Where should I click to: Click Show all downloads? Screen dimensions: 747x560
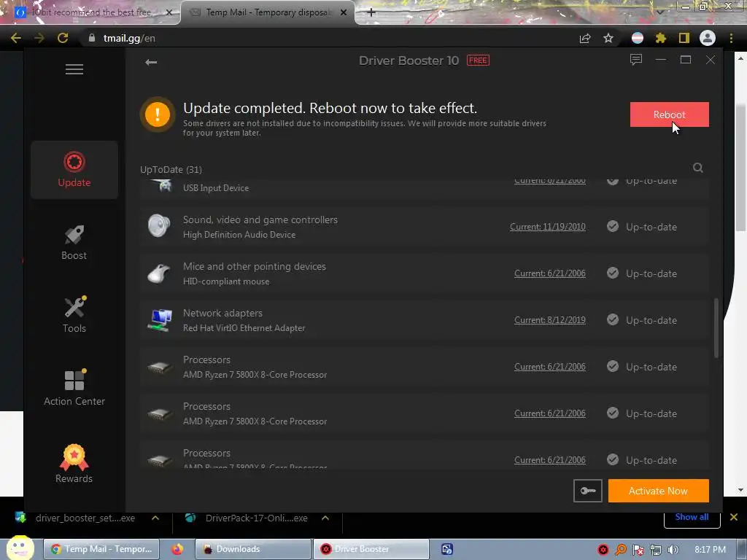coord(692,517)
